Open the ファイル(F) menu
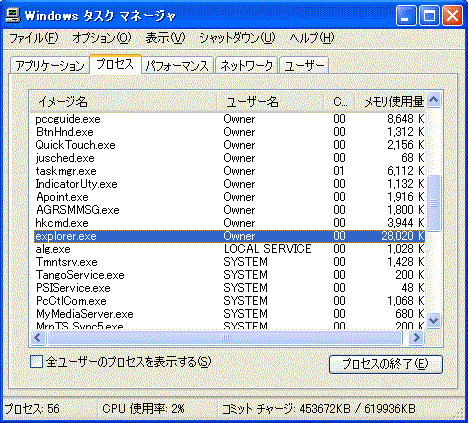The height and width of the screenshot is (423, 468). 33,38
